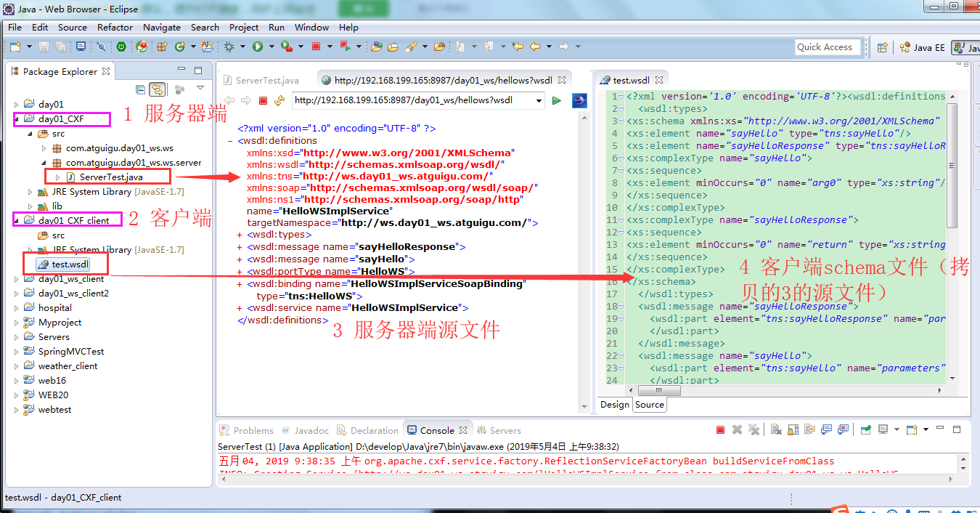Image resolution: width=980 pixels, height=513 pixels.
Task: Refresh the web browser page
Action: [x=279, y=101]
